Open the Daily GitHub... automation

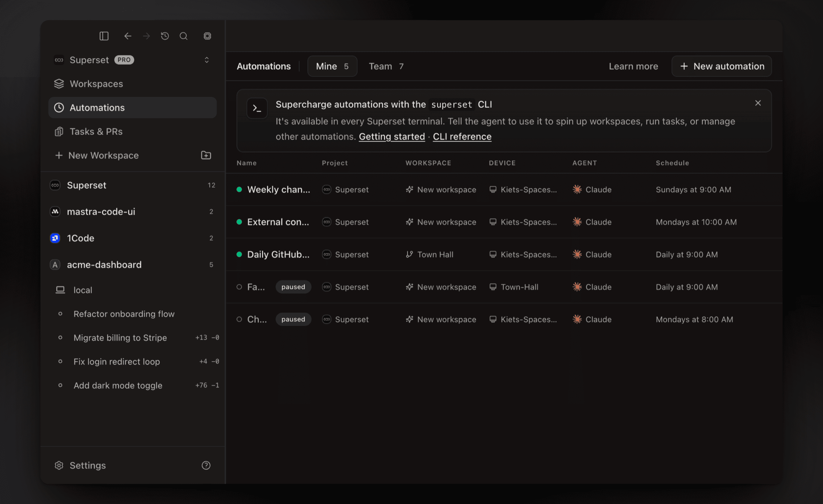point(278,255)
